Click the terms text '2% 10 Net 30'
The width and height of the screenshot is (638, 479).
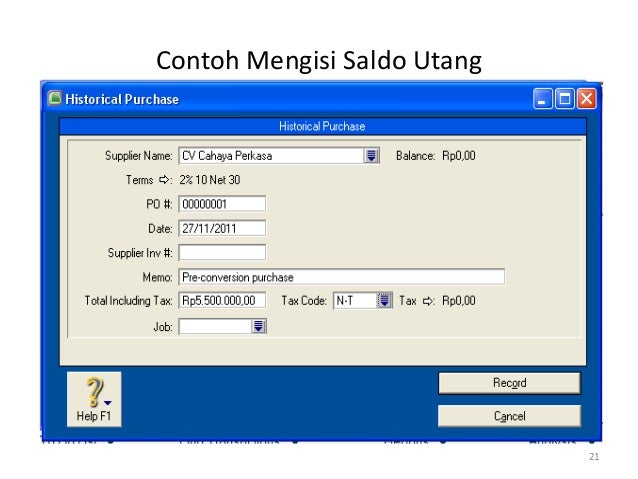[210, 179]
